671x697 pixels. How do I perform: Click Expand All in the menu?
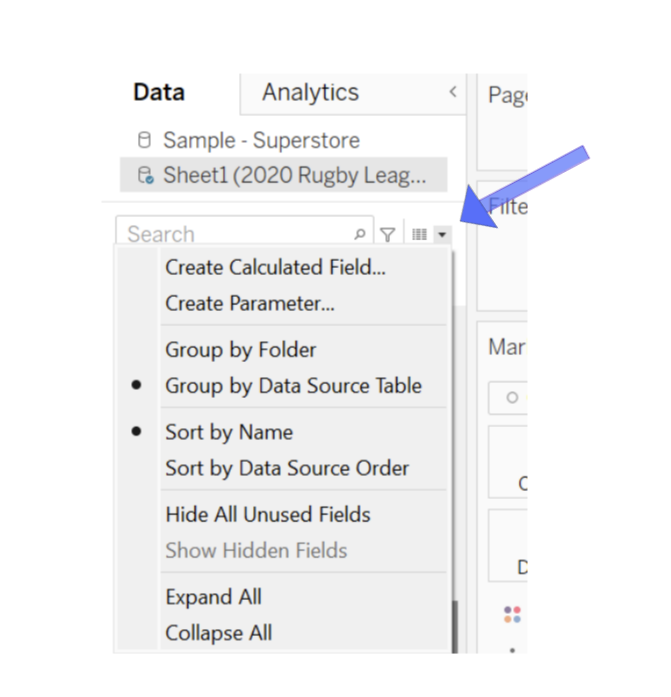213,597
